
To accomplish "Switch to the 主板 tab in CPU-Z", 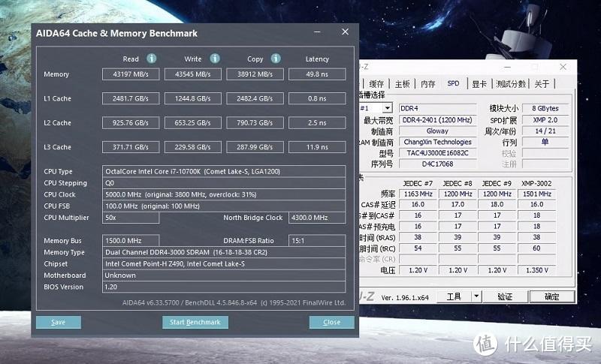I will (x=403, y=84).
